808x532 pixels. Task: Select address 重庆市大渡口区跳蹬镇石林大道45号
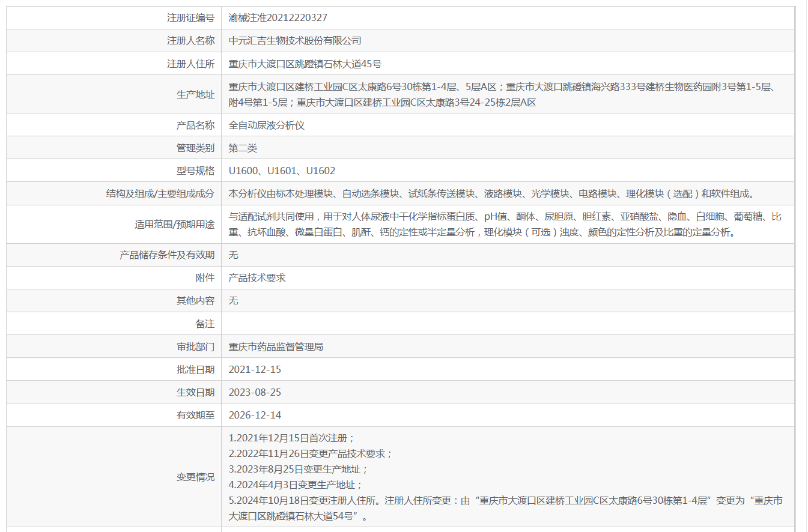[305, 64]
